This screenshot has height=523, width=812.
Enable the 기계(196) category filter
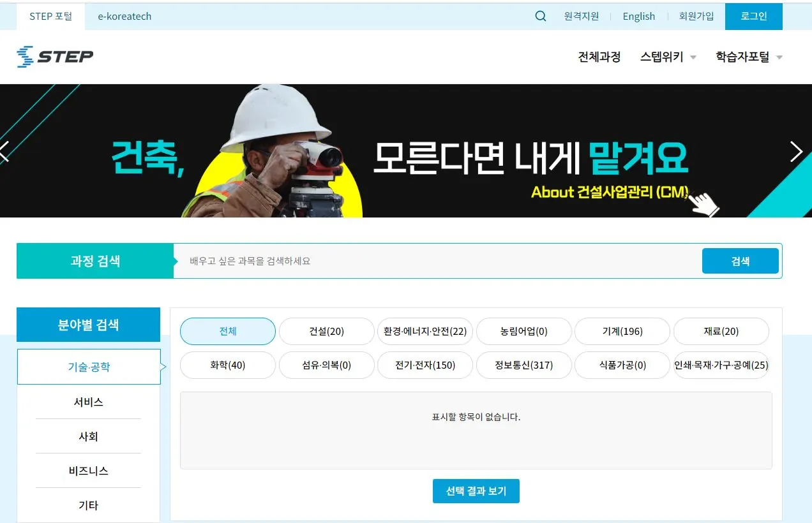pyautogui.click(x=622, y=331)
